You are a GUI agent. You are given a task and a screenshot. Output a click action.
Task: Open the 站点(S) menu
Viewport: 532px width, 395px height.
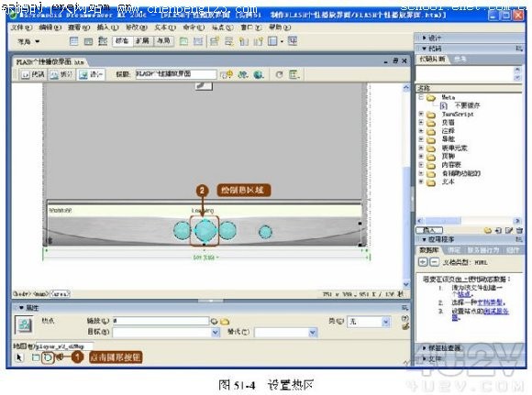[x=223, y=27]
